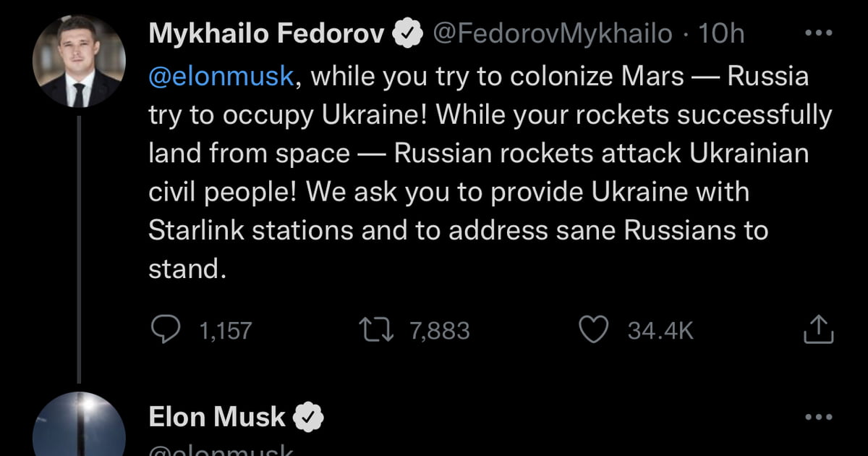868x456 pixels.
Task: Click the @elonmusk mention link
Action: 221,77
